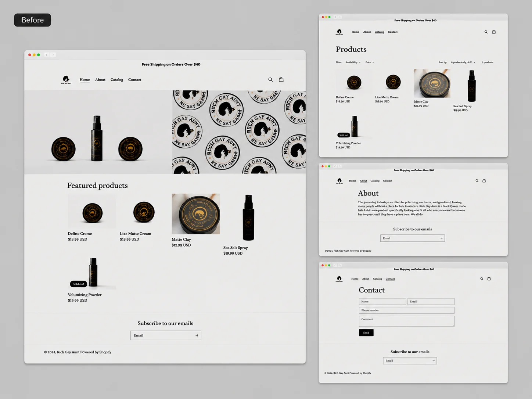Open Matte Clay link in Featured products
This screenshot has height=399, width=532.
181,240
